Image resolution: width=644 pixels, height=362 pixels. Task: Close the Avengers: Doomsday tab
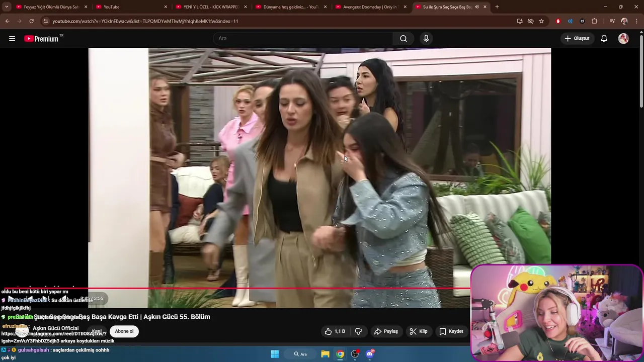tap(405, 7)
